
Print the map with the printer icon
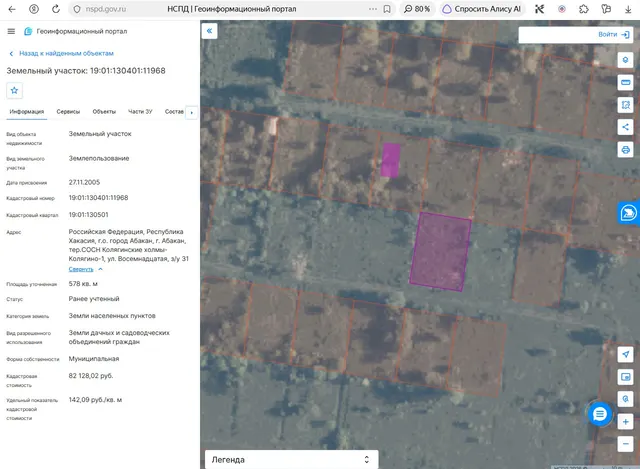point(625,149)
